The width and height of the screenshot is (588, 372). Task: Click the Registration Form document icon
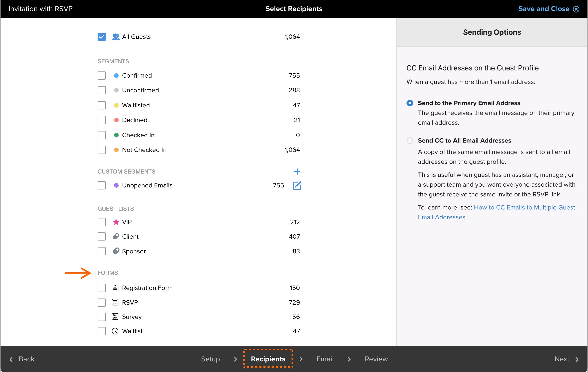(115, 287)
